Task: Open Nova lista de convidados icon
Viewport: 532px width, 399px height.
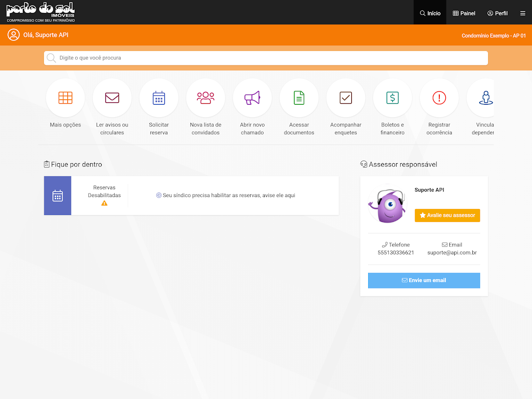Action: pos(206,98)
